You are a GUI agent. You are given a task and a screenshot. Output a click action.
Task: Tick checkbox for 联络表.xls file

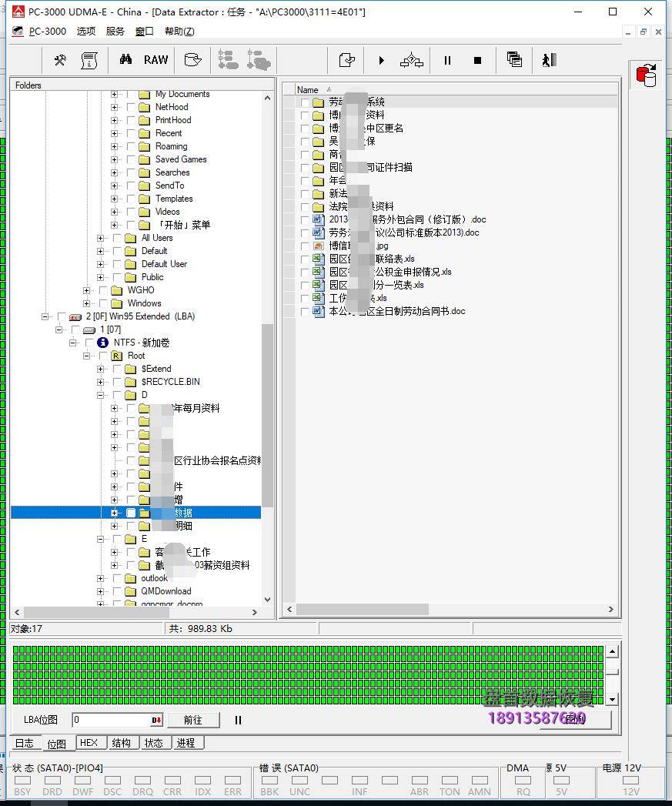(x=305, y=259)
